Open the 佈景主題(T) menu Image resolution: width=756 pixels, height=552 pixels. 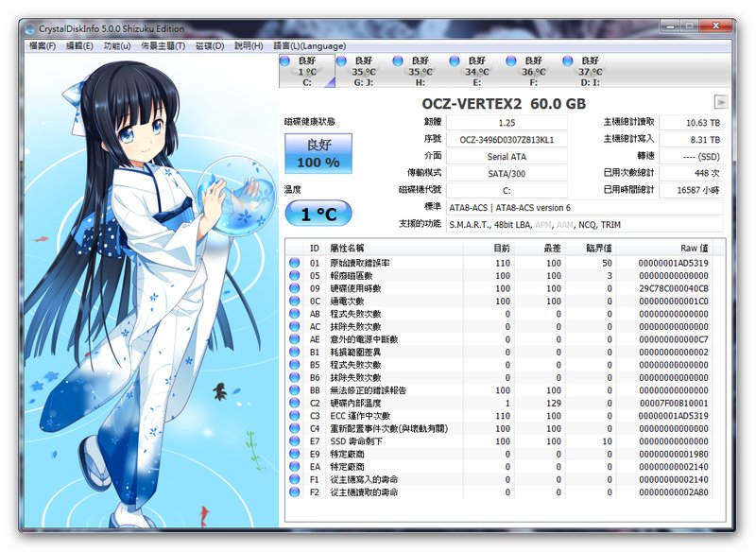163,46
